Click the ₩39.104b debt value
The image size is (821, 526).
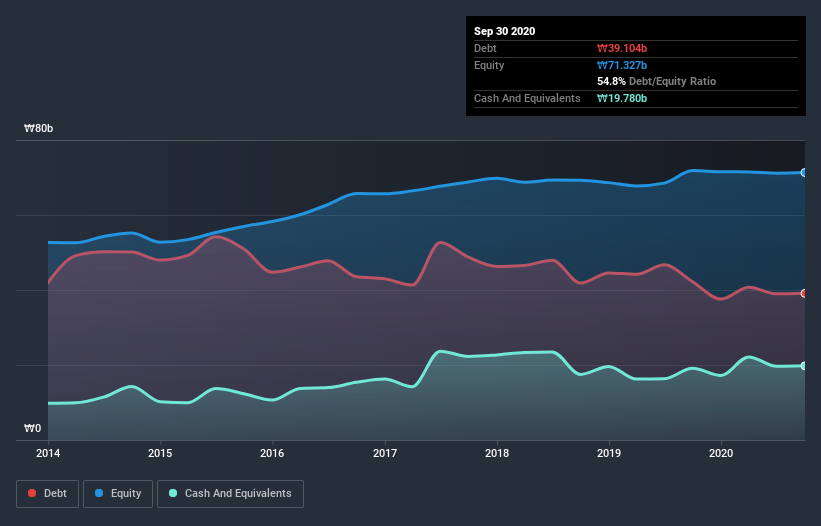click(622, 49)
